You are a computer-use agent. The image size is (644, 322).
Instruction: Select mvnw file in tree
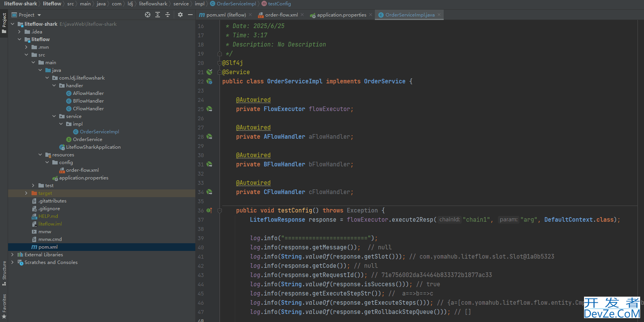pos(44,231)
